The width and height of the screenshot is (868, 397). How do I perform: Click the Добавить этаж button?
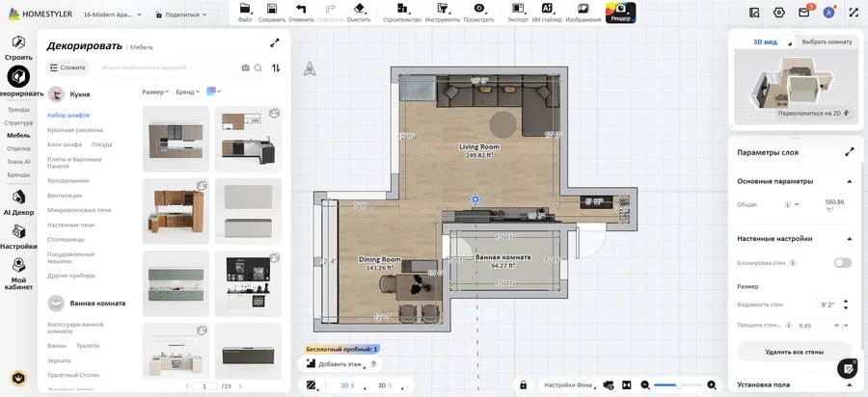pos(339,363)
